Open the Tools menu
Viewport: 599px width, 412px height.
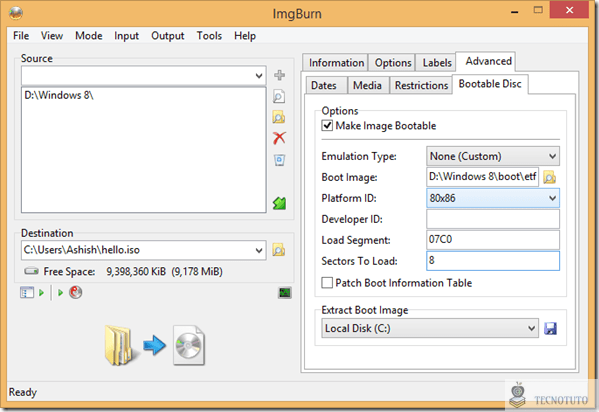[209, 36]
